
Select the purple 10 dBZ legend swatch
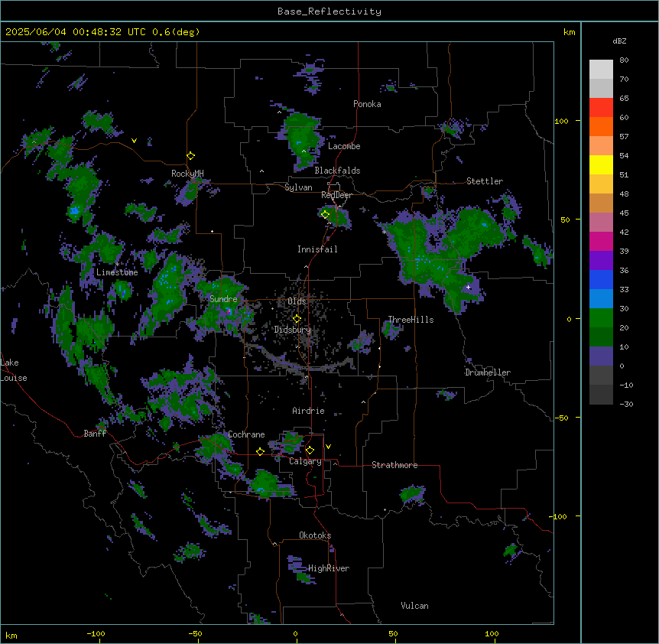(x=601, y=356)
